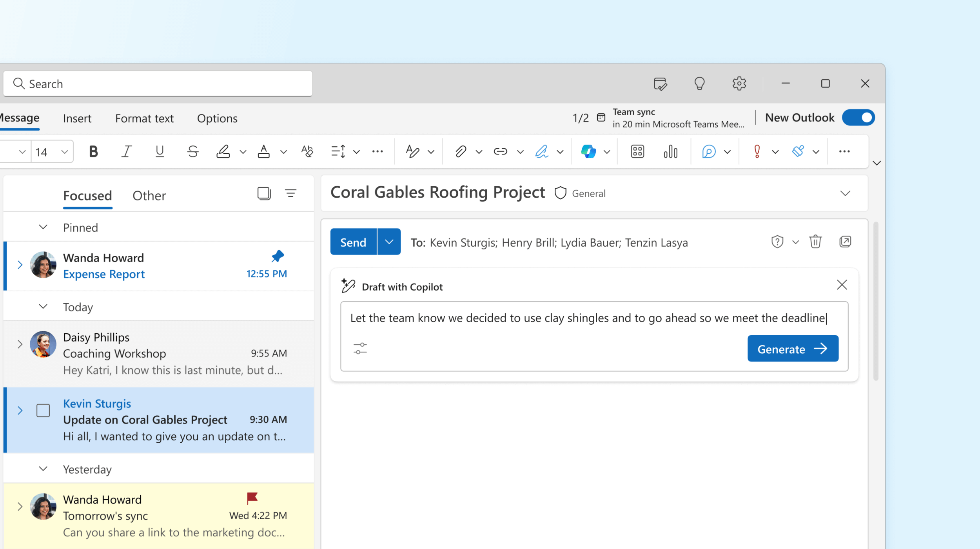Collapse the Coral Gables Roofing Project header

[846, 193]
